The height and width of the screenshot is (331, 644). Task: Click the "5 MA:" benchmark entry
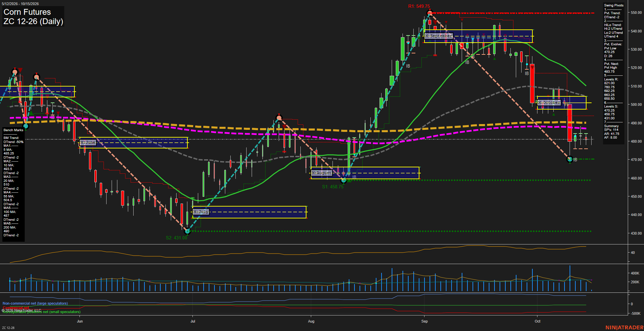(x=8, y=150)
